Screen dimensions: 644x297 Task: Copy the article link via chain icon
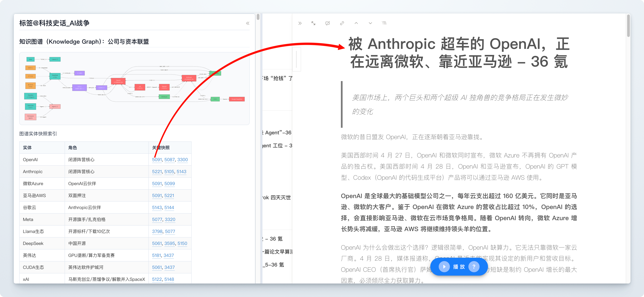click(342, 23)
